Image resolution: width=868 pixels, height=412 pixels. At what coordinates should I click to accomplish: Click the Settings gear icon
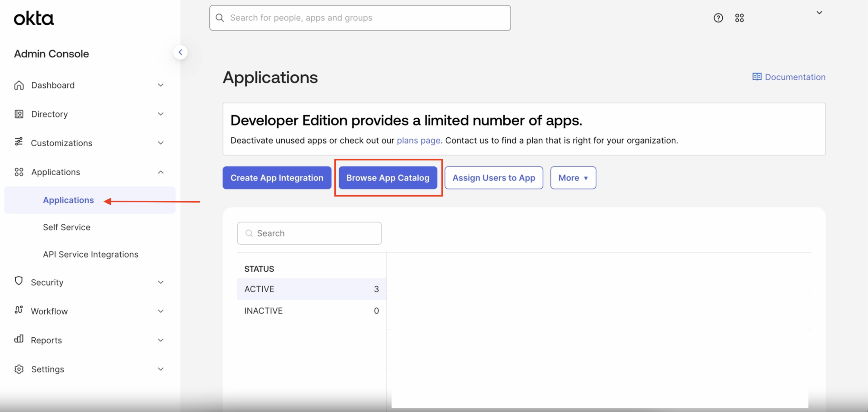pos(19,369)
